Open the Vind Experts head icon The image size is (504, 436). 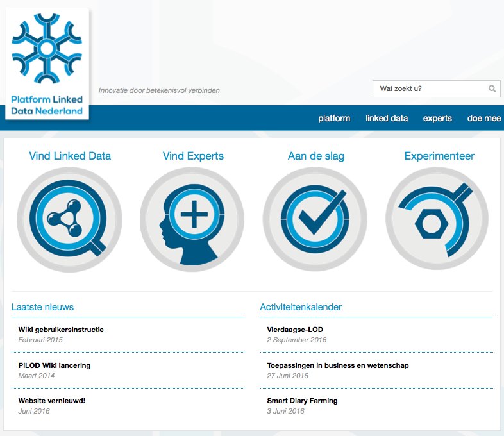192,219
